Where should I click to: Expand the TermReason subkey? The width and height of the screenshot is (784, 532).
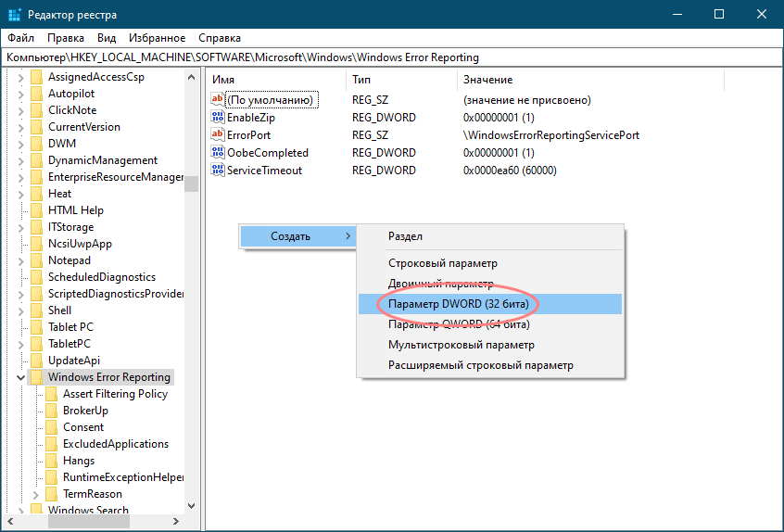click(x=35, y=494)
